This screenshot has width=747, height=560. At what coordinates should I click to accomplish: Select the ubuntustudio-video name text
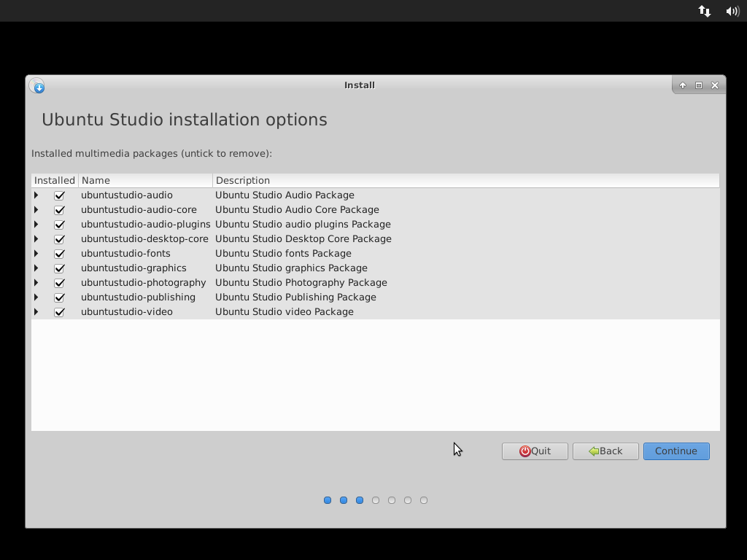pyautogui.click(x=127, y=312)
